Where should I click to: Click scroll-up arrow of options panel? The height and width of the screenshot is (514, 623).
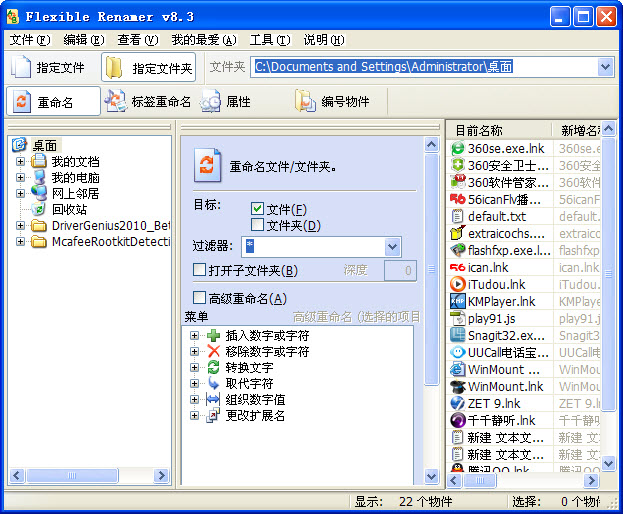(x=431, y=145)
